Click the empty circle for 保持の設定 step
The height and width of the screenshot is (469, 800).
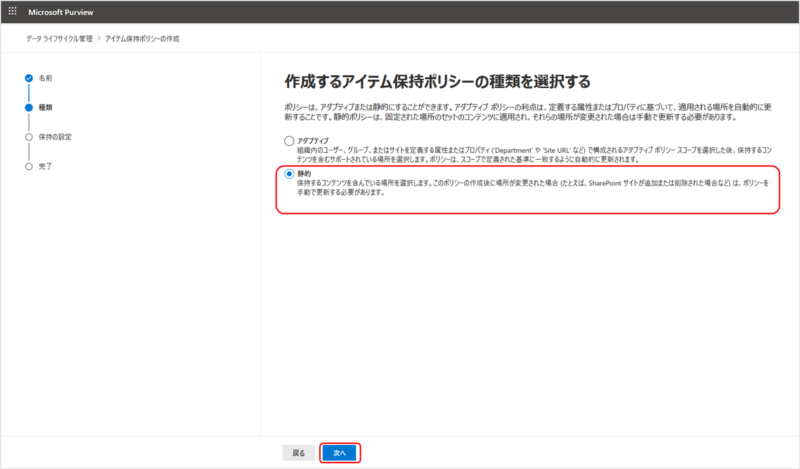point(29,136)
